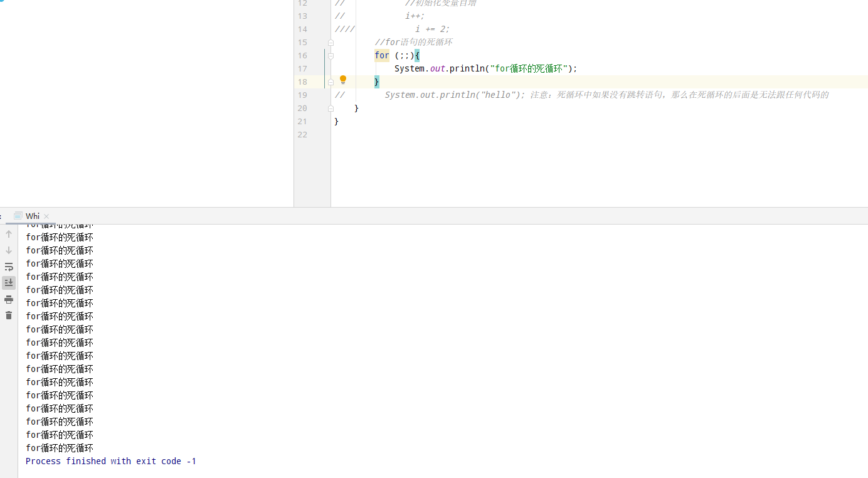Collapse the for loop at line 16
This screenshot has height=478, width=868.
point(331,56)
